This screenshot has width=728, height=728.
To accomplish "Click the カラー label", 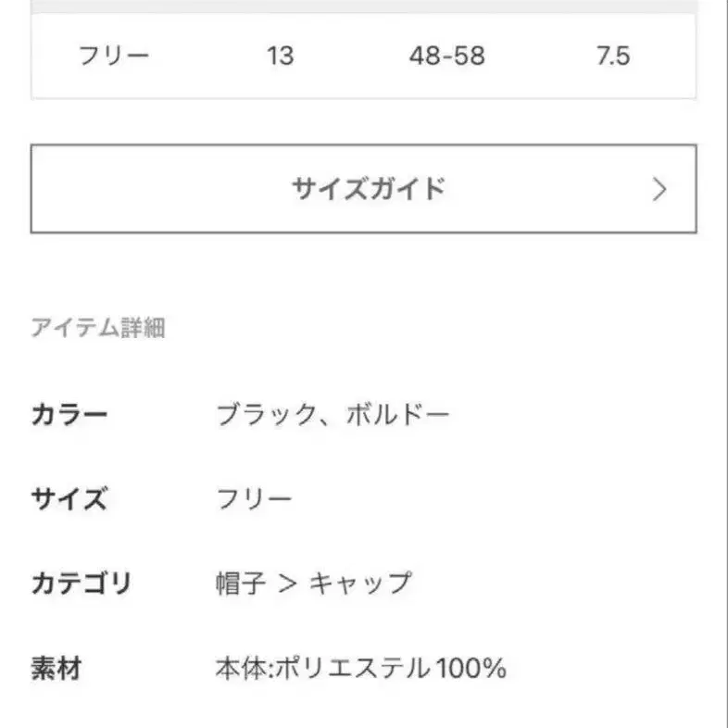I will click(x=69, y=415).
